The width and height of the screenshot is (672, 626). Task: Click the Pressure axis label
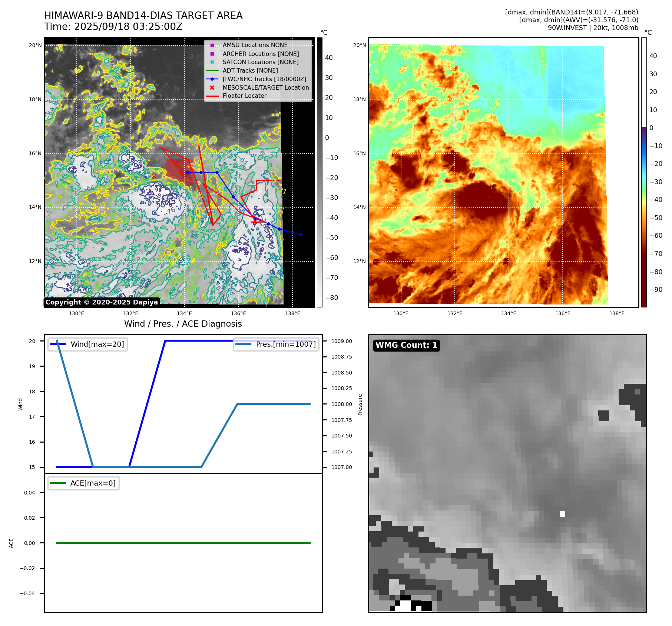[x=360, y=404]
